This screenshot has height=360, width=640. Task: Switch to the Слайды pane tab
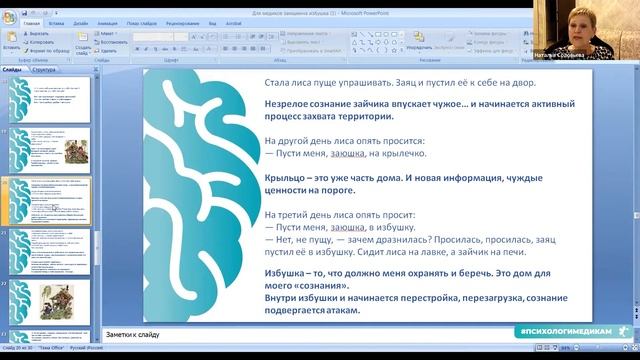12,70
